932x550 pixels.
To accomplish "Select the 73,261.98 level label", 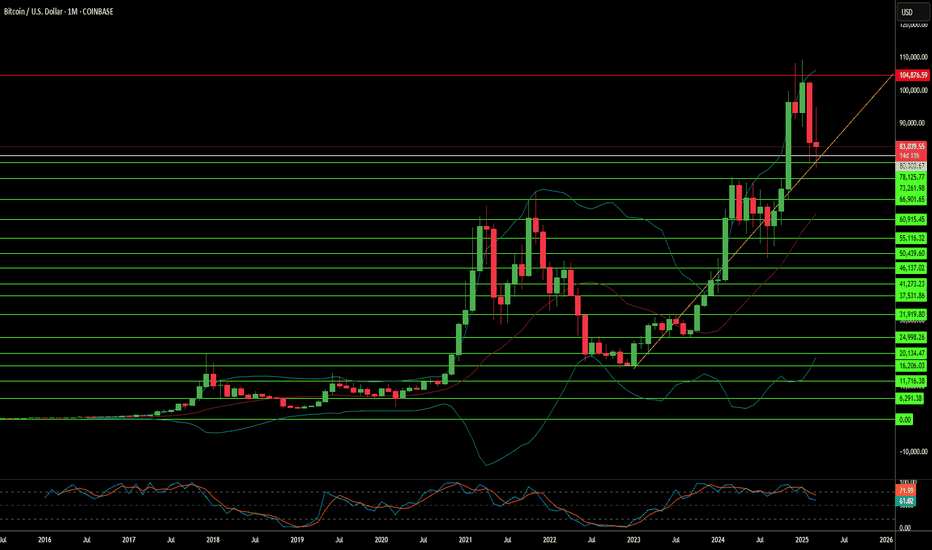I will pyautogui.click(x=912, y=188).
